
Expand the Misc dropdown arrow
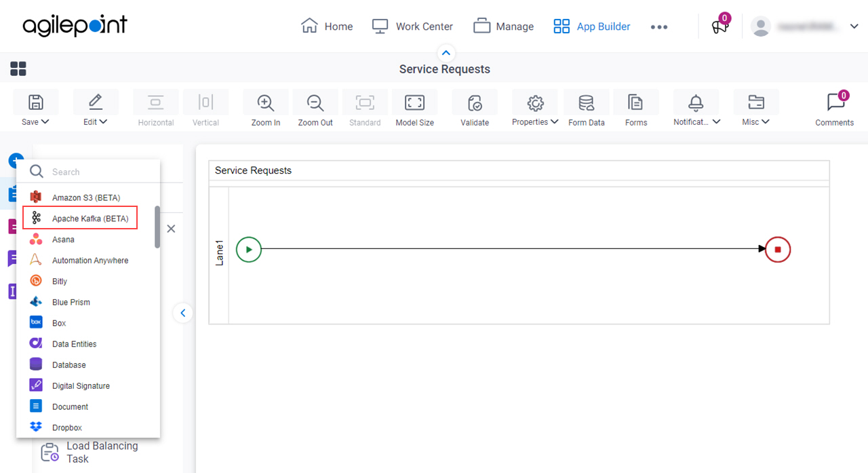click(766, 122)
